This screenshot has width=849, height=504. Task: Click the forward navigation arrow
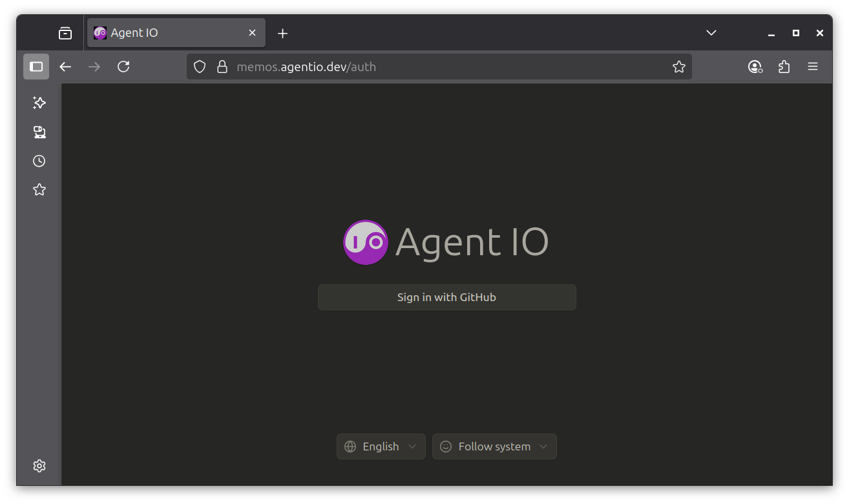94,67
